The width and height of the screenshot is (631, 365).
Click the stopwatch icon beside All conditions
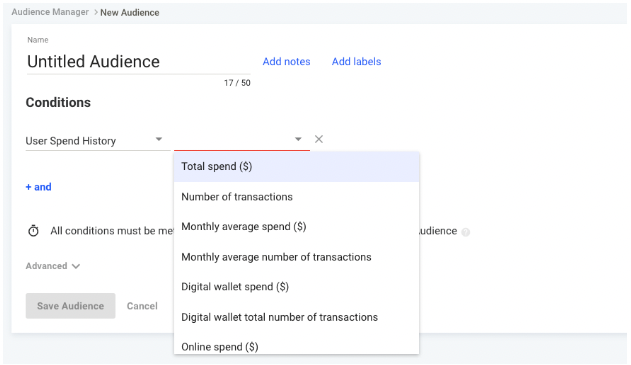tap(33, 231)
